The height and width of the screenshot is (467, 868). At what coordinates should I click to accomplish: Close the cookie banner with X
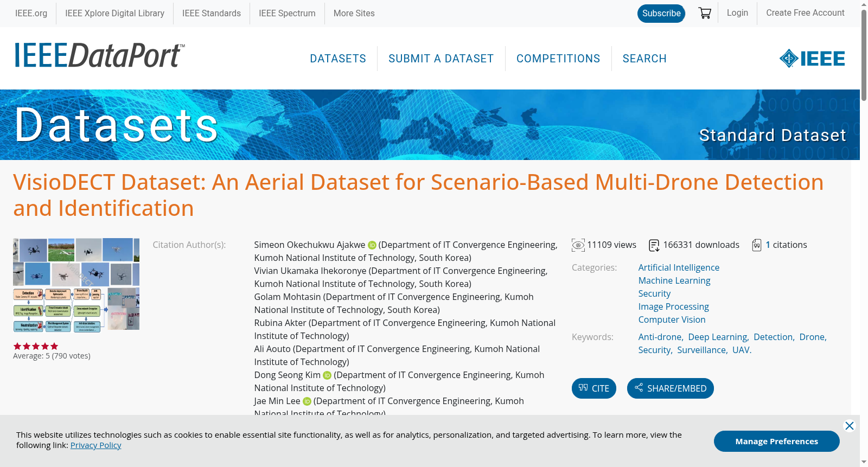pos(850,426)
